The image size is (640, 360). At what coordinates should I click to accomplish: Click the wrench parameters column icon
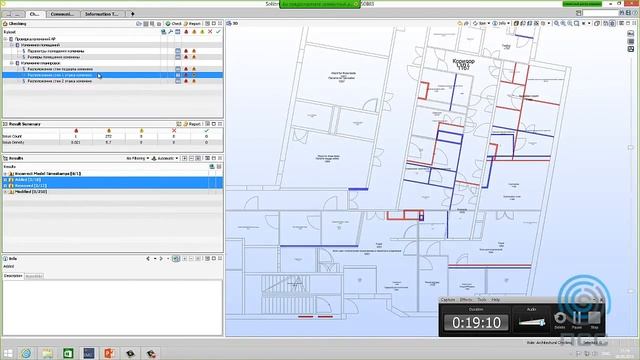(171, 31)
